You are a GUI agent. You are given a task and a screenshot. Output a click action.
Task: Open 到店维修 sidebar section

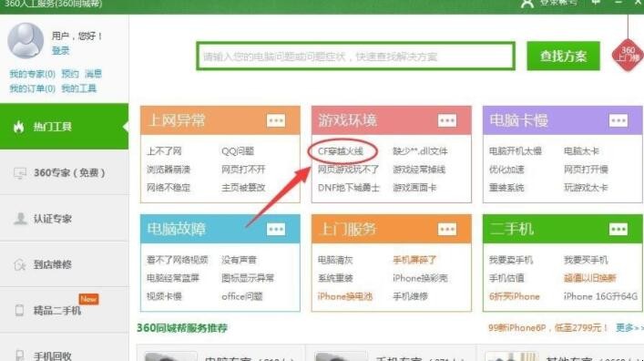(64, 264)
